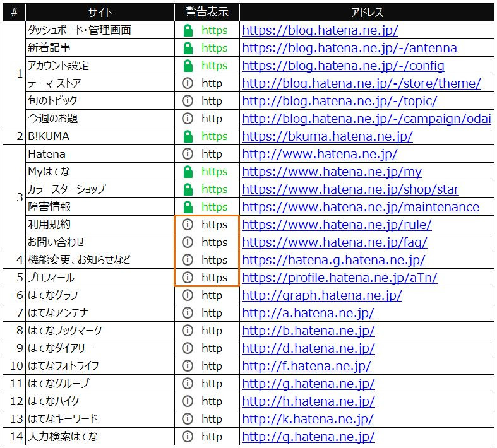
Task: Click the info circle icon in はてなブックマーク row
Action: click(188, 331)
